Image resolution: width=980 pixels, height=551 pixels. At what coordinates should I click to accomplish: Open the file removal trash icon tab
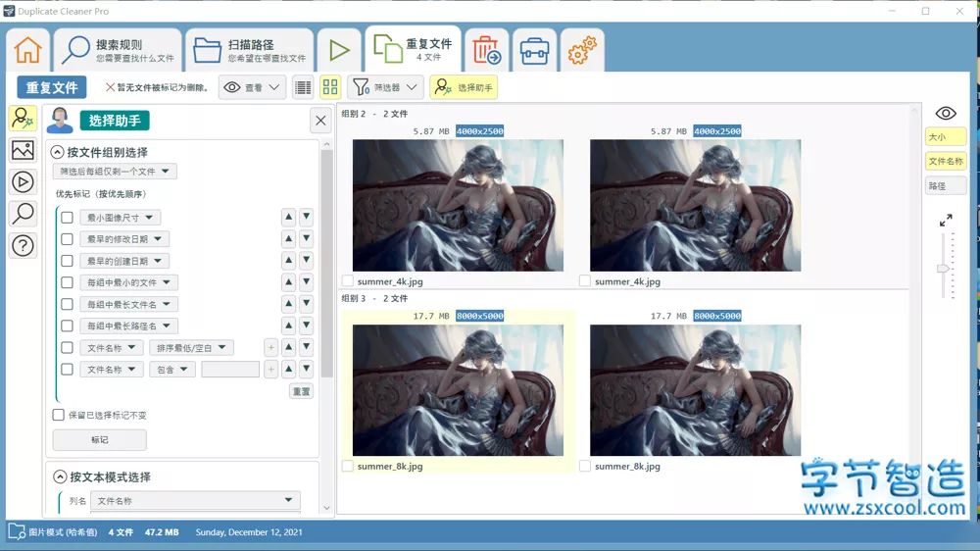click(486, 50)
